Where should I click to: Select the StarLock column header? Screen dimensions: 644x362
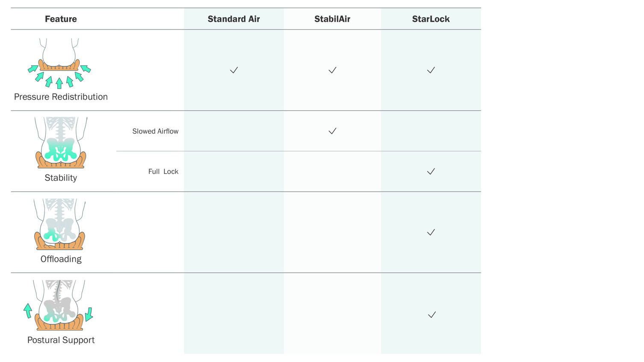[431, 19]
